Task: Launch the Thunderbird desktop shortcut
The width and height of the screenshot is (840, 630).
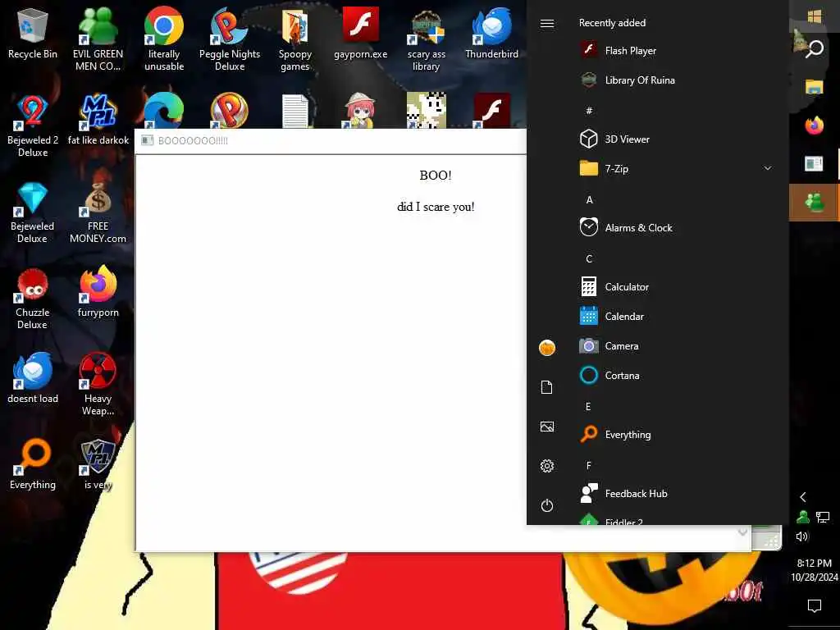Action: (492, 34)
